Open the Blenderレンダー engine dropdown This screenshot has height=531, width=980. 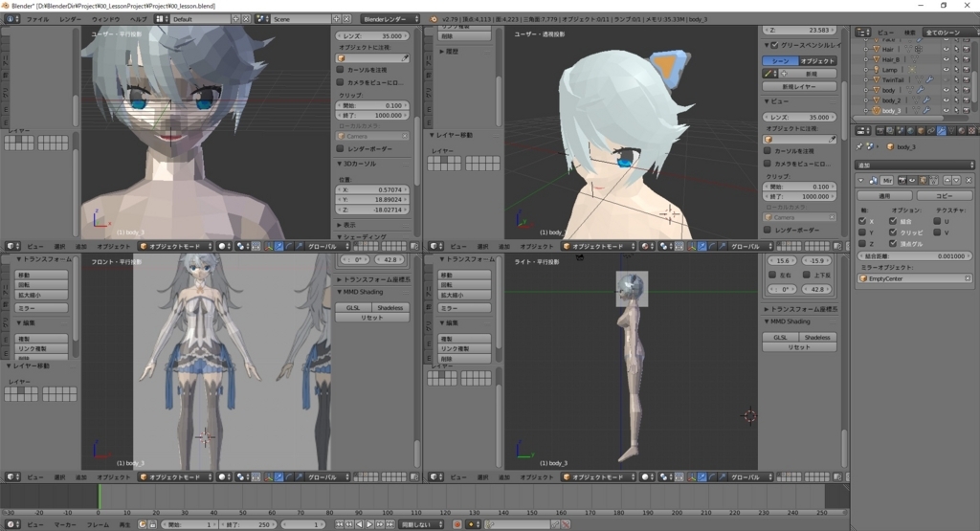coord(390,19)
